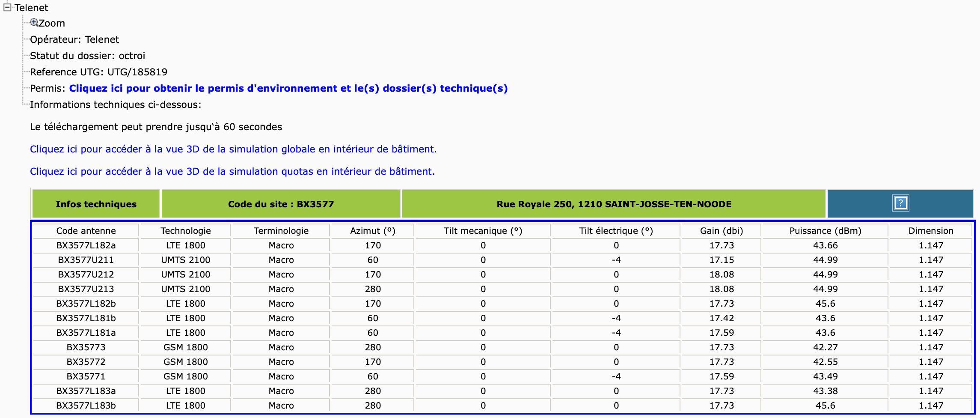Select the BX3577U213 antenna code cell
The width and height of the screenshot is (980, 418).
86,289
